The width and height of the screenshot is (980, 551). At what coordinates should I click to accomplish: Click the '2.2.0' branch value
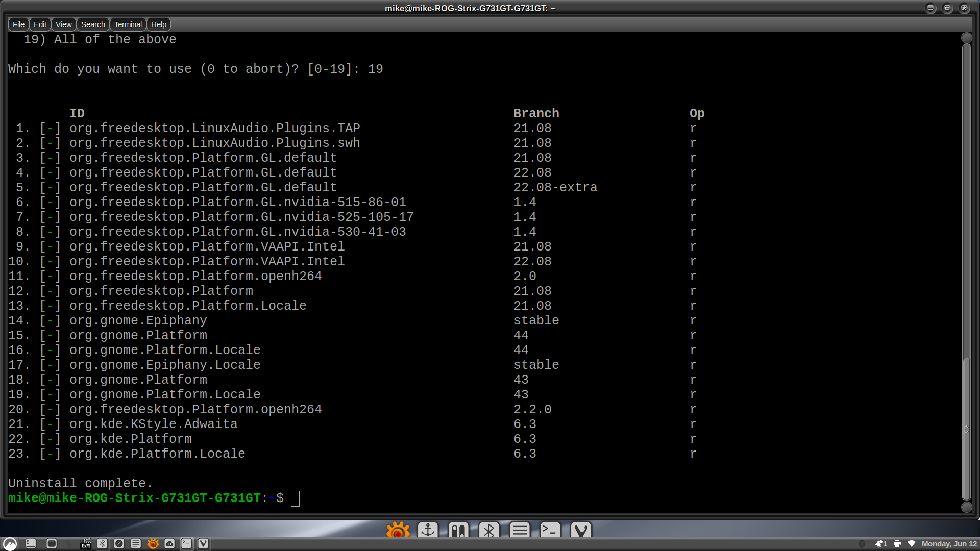(532, 409)
